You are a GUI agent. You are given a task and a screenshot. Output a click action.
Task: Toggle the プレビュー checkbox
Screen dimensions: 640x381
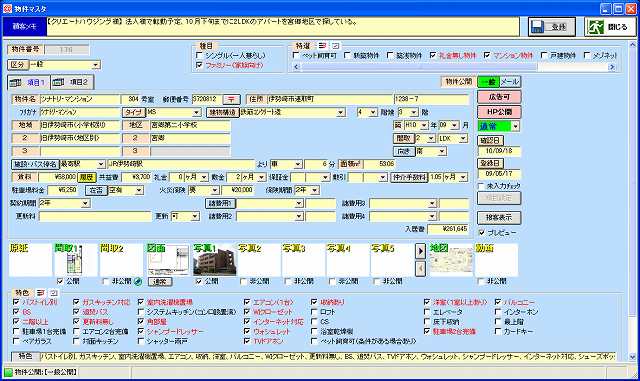(x=482, y=232)
